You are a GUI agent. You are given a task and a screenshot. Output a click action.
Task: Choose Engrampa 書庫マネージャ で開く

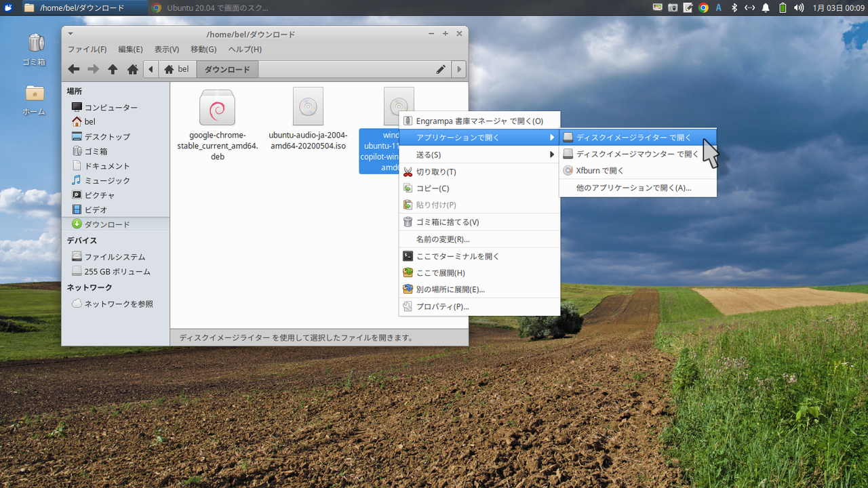click(x=479, y=121)
